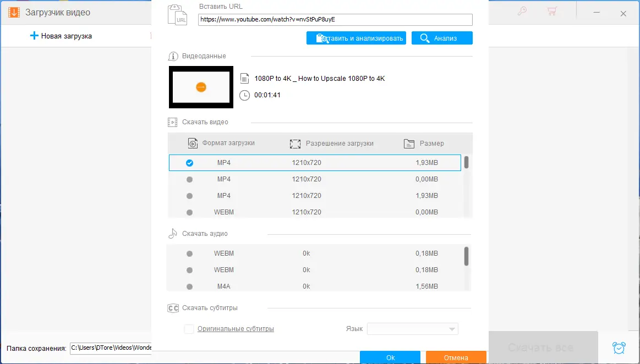Confirm with the Ok button
The image size is (640, 364).
tap(390, 357)
